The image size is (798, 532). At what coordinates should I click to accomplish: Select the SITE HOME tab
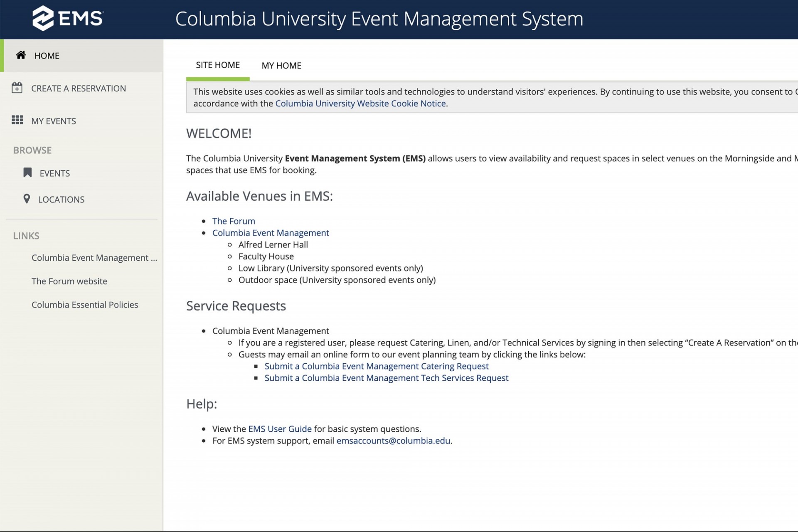coord(217,65)
